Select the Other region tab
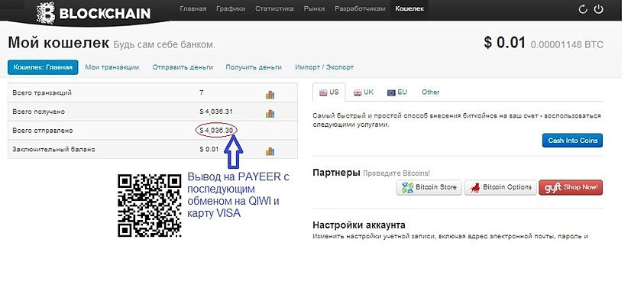This screenshot has height=301, width=644. [430, 92]
